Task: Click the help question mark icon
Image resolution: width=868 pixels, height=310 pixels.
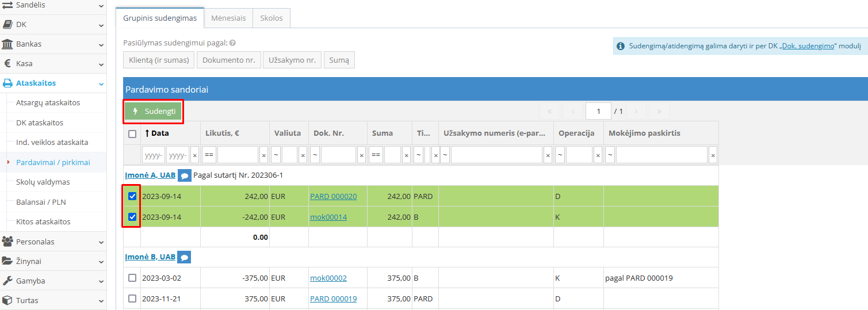Action: point(233,43)
